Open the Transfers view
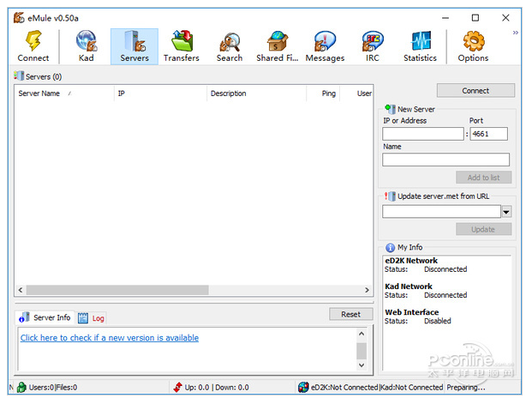The width and height of the screenshot is (532, 398). [x=182, y=46]
